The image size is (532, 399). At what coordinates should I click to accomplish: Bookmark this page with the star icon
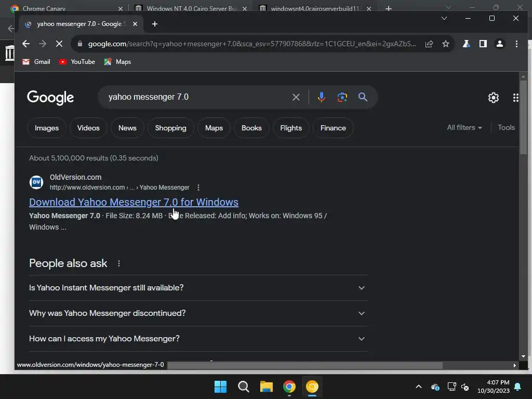(446, 44)
